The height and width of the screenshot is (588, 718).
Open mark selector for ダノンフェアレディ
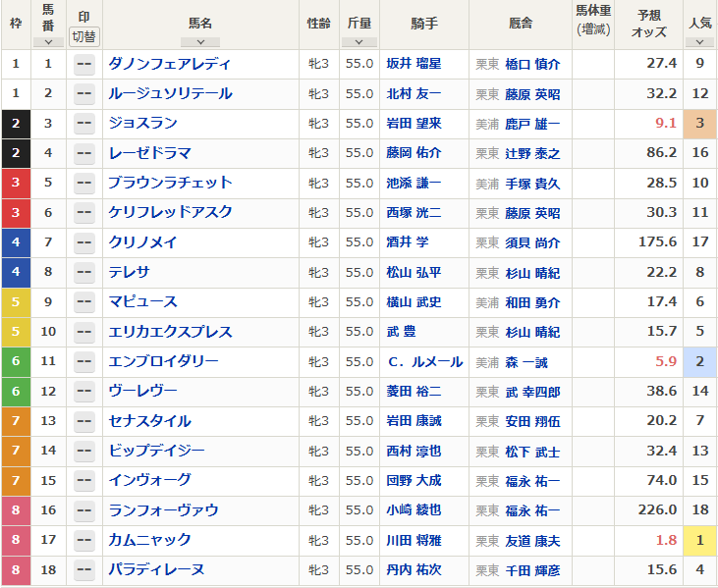(x=84, y=64)
